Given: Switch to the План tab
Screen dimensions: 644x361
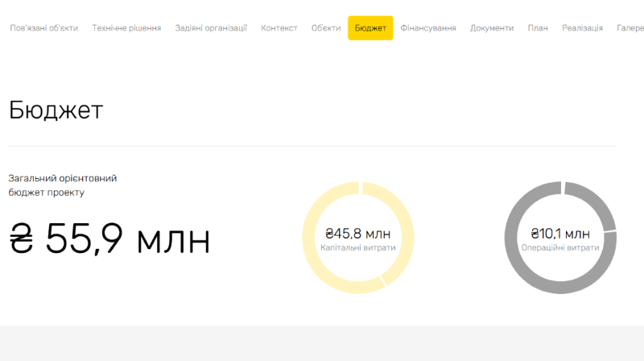Looking at the screenshot, I should 538,27.
